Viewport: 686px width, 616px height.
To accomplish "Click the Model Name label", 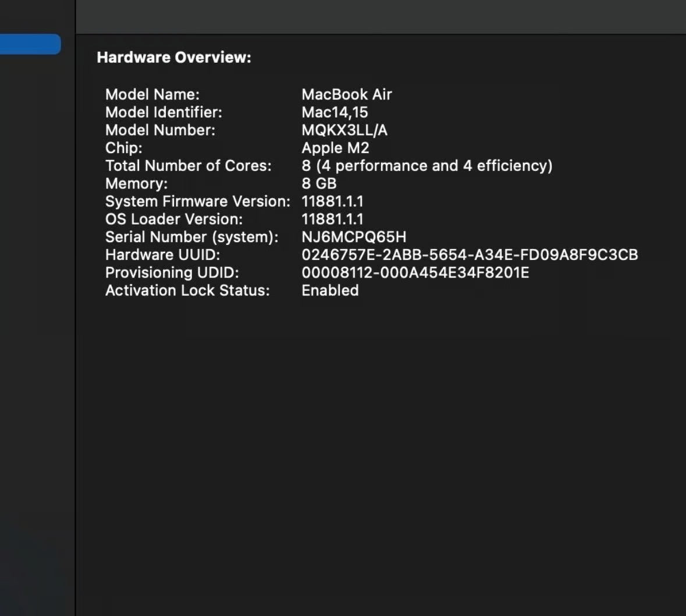I will 152,94.
